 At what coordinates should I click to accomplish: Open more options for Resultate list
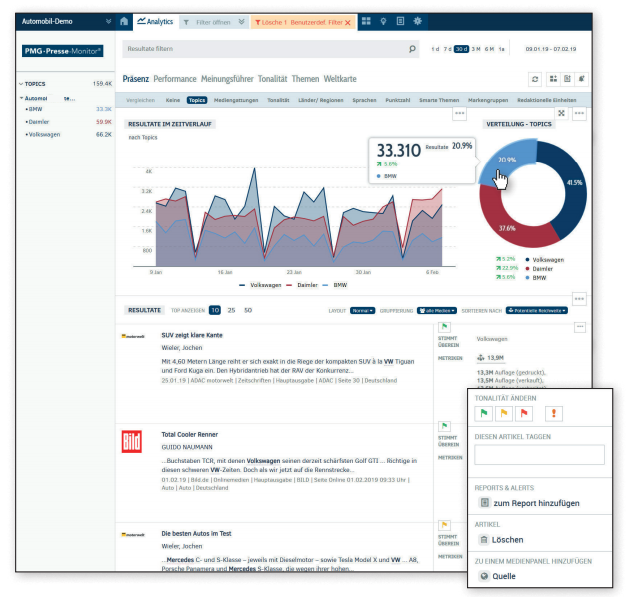click(579, 299)
